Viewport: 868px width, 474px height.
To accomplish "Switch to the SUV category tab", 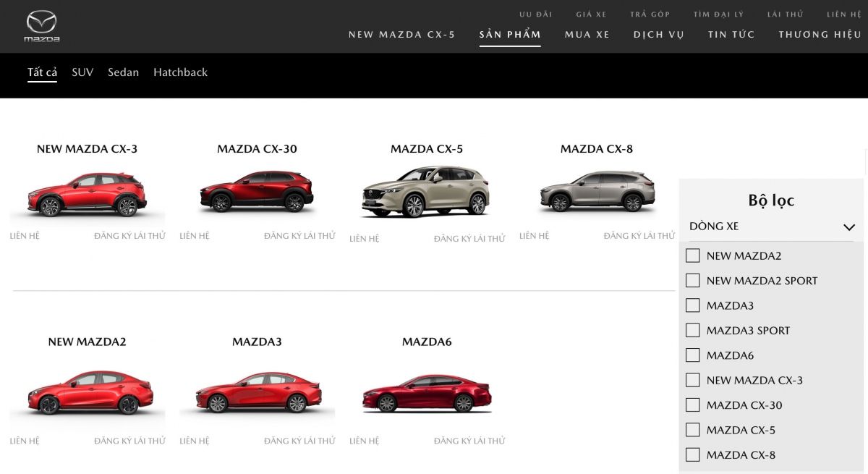I will pyautogui.click(x=82, y=72).
